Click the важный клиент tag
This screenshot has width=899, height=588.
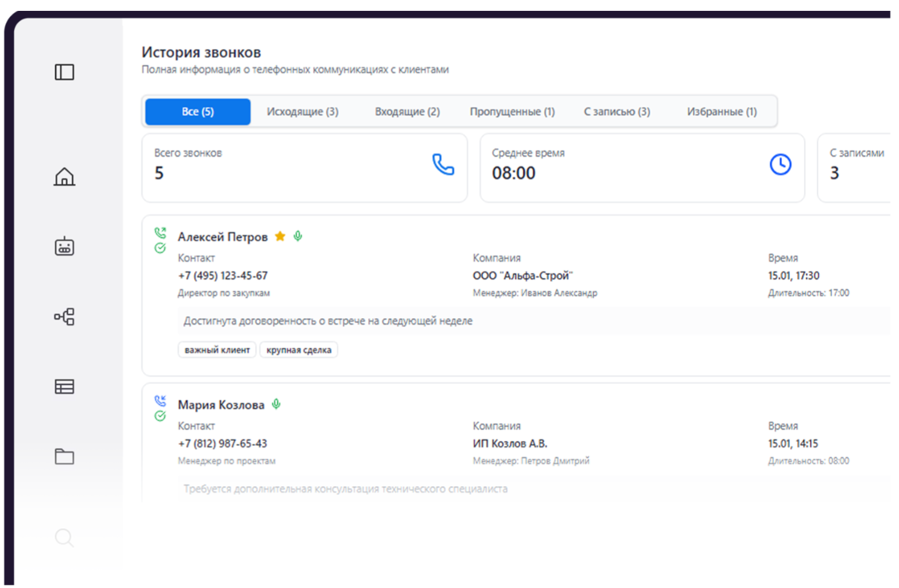coord(217,349)
